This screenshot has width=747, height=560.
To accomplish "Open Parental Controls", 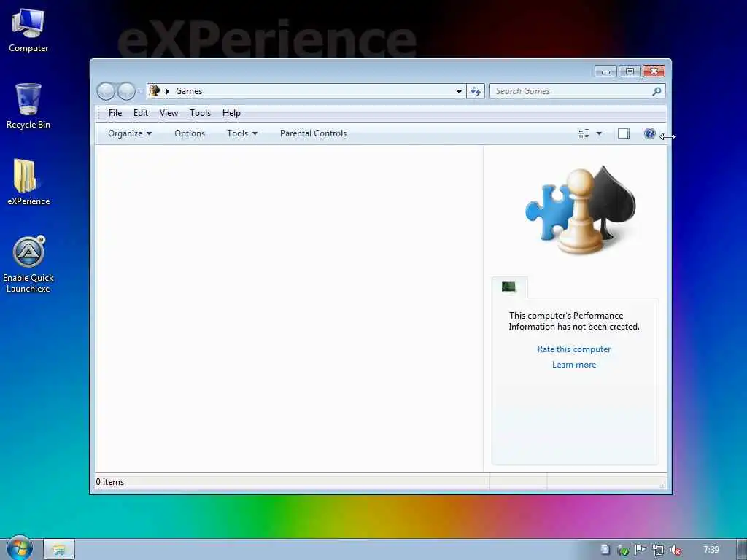I will pos(313,134).
